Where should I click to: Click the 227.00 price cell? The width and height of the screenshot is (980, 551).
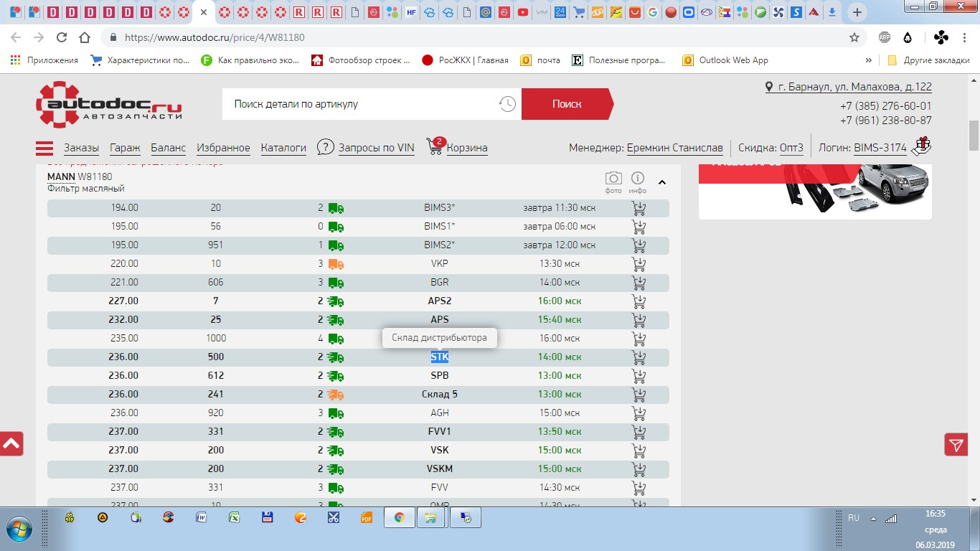point(123,301)
